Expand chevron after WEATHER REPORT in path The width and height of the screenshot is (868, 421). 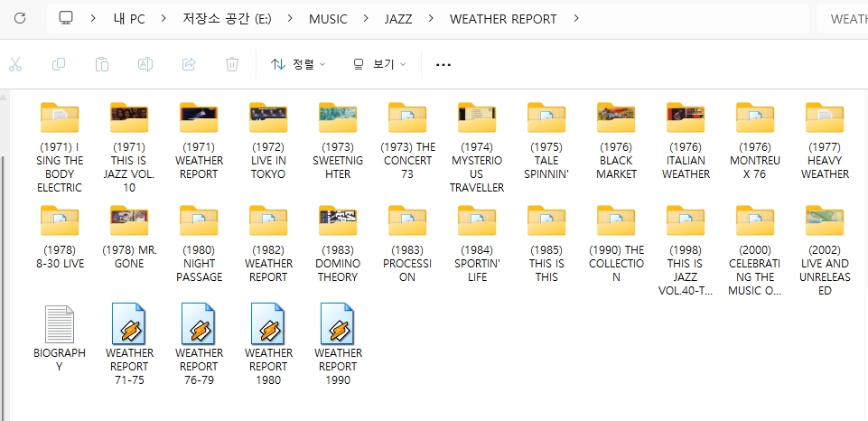[x=576, y=18]
